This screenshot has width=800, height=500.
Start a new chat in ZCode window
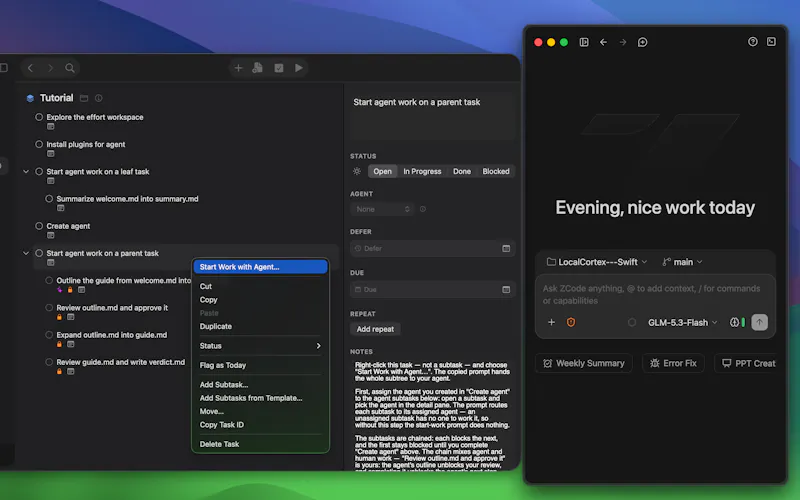coord(643,42)
